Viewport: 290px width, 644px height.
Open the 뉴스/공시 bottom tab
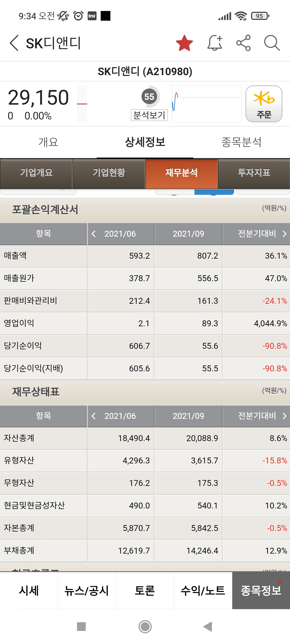(87, 591)
